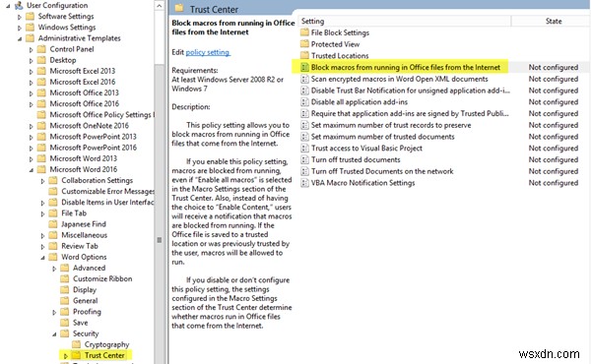591x364 pixels.
Task: Open the policy setting edit link
Action: tap(208, 52)
